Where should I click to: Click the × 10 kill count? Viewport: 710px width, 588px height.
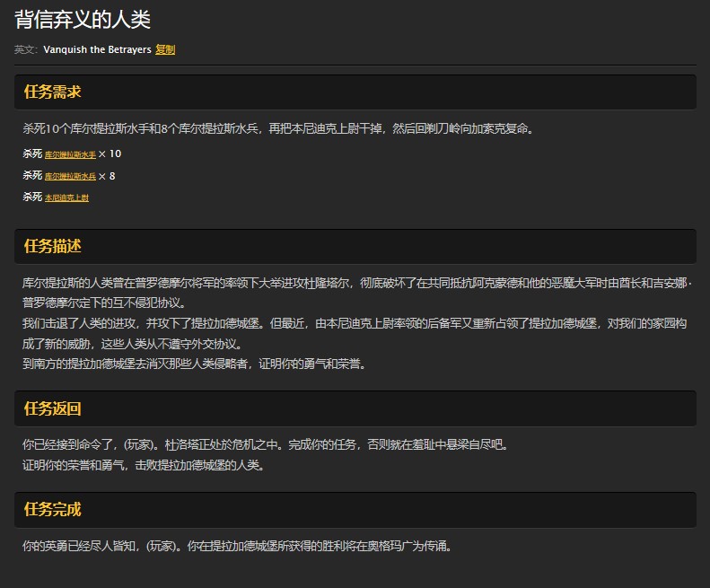click(x=110, y=154)
